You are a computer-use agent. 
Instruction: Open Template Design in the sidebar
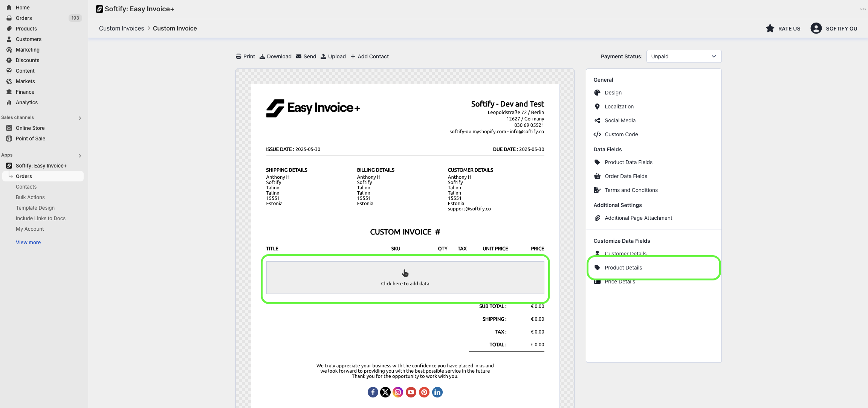(x=35, y=208)
